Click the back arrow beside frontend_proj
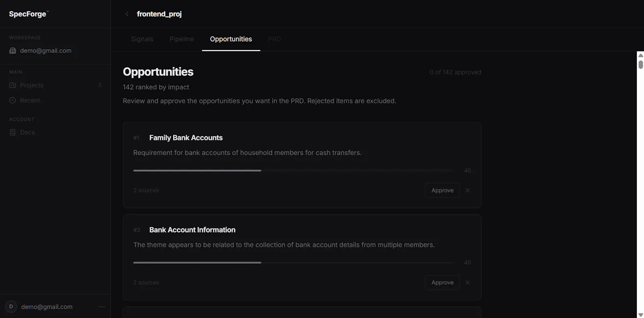Screen dimensions: 644x318 click(x=127, y=14)
